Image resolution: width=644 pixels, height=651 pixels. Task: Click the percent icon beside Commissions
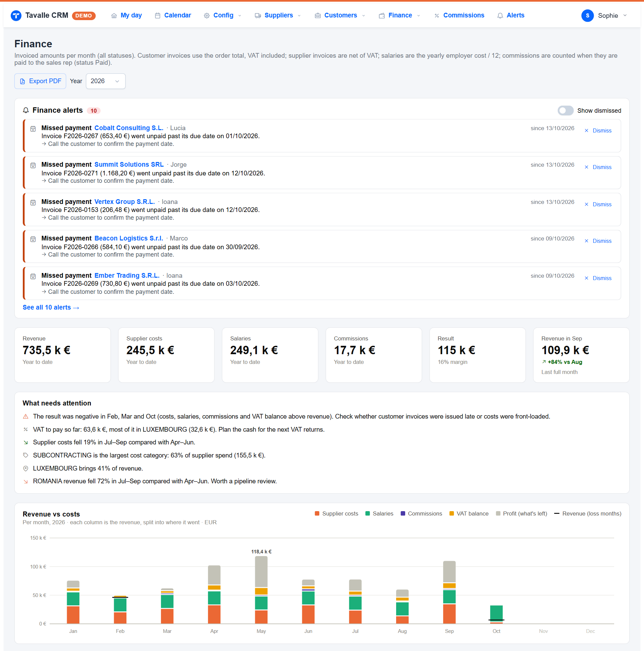pyautogui.click(x=436, y=16)
